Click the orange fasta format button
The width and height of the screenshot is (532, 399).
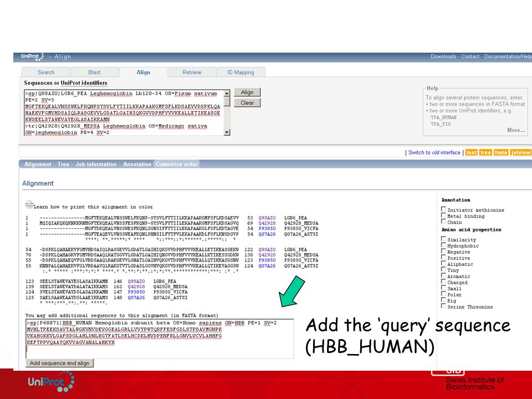click(x=501, y=153)
